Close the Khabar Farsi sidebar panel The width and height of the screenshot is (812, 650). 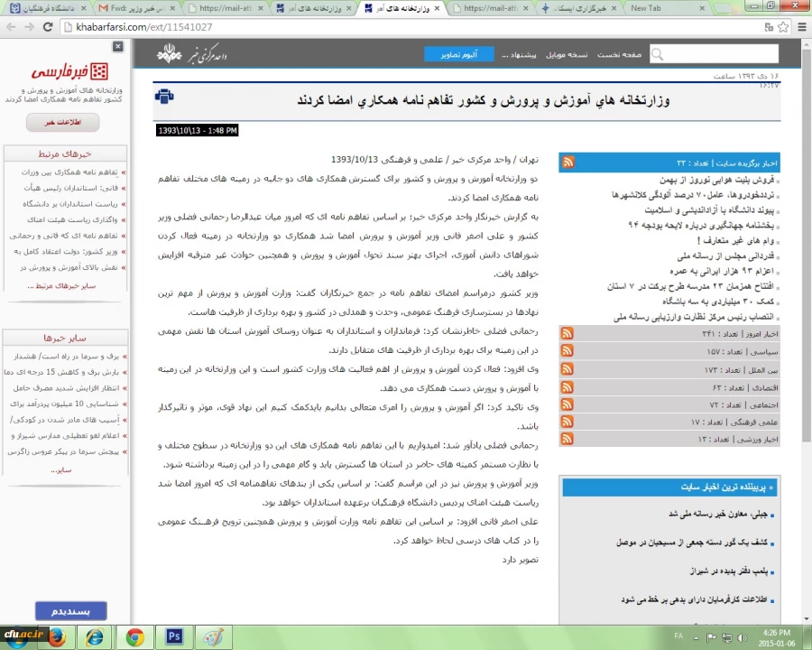118,46
